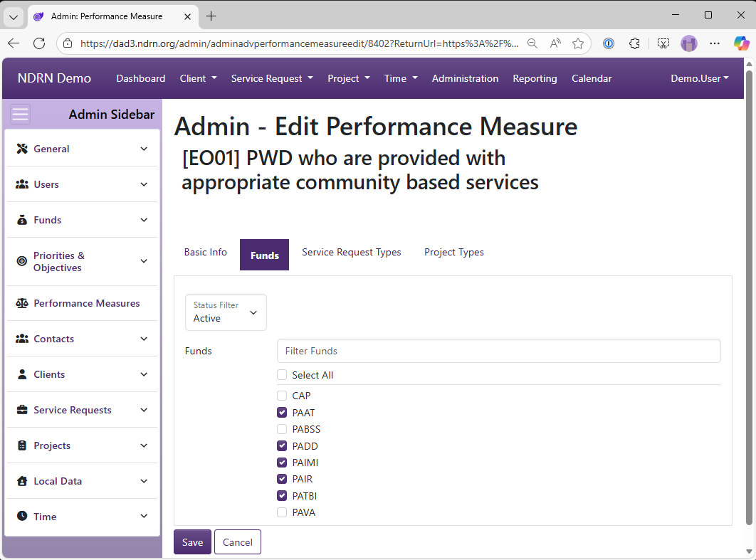This screenshot has height=560, width=756.
Task: Click the Local Data house icon
Action: click(22, 481)
